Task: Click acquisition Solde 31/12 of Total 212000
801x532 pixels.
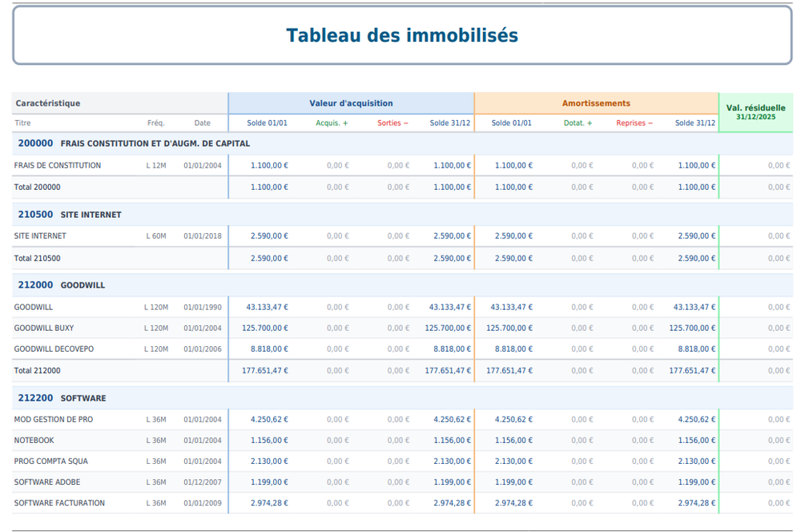Action: [448, 370]
